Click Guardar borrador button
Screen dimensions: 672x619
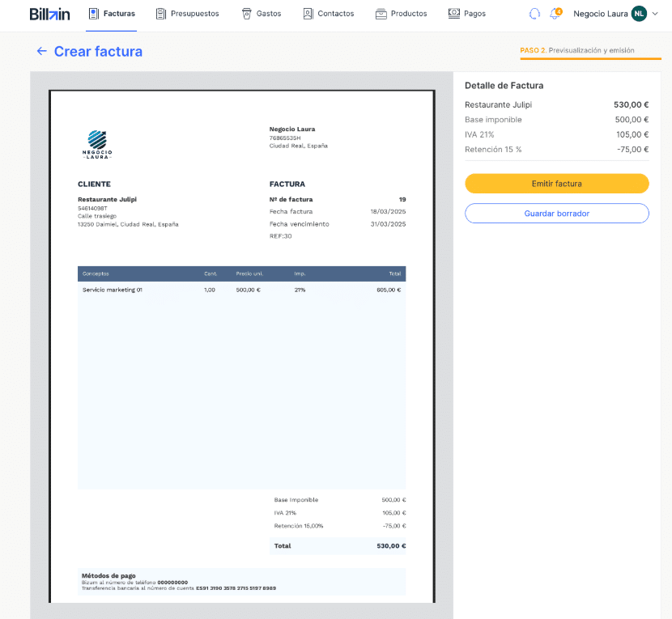tap(556, 214)
